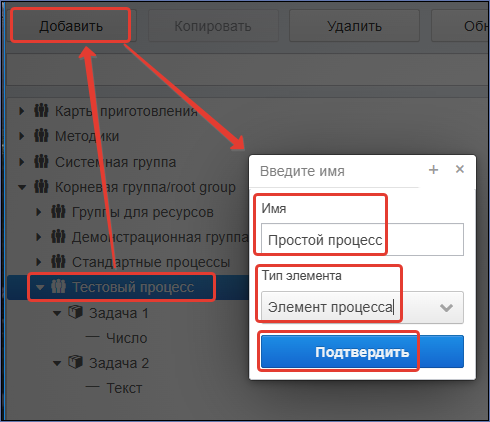Confirm with the Подтвердить button
This screenshot has width=490, height=422.
coord(362,352)
